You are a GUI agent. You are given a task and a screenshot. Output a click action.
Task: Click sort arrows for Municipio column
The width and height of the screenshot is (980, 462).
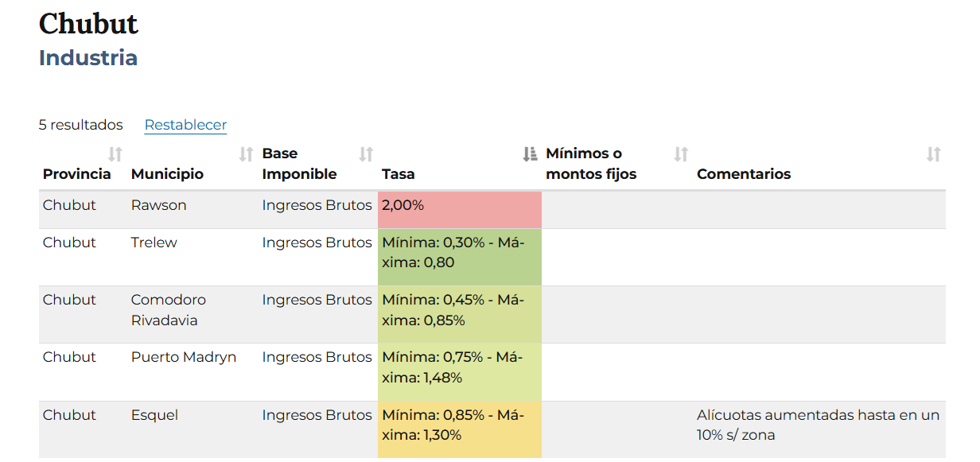(x=247, y=154)
